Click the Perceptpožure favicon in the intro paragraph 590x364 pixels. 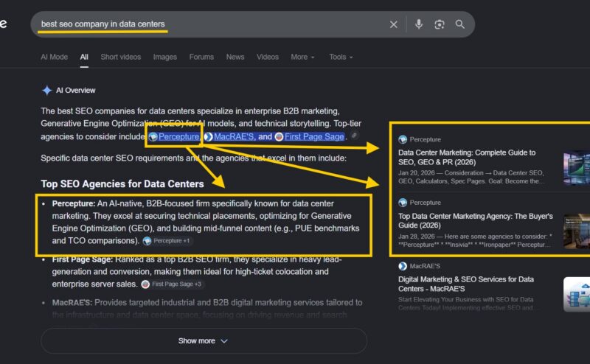point(153,137)
